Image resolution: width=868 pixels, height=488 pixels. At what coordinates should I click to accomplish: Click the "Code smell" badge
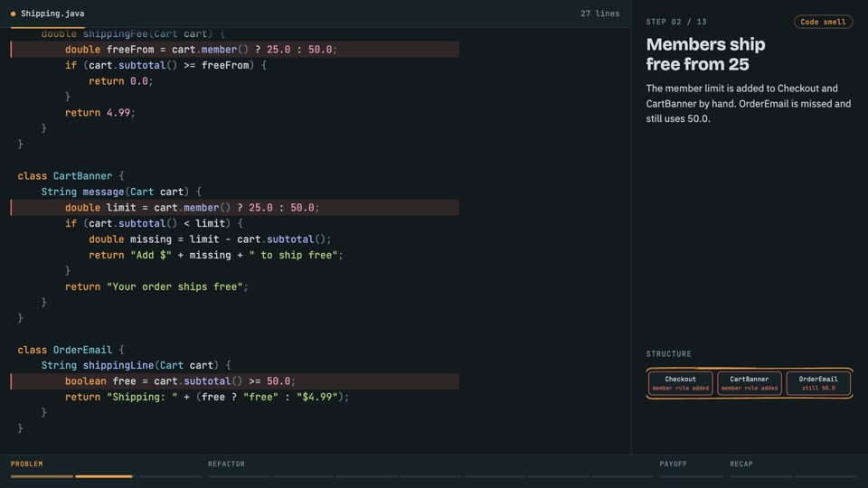823,22
